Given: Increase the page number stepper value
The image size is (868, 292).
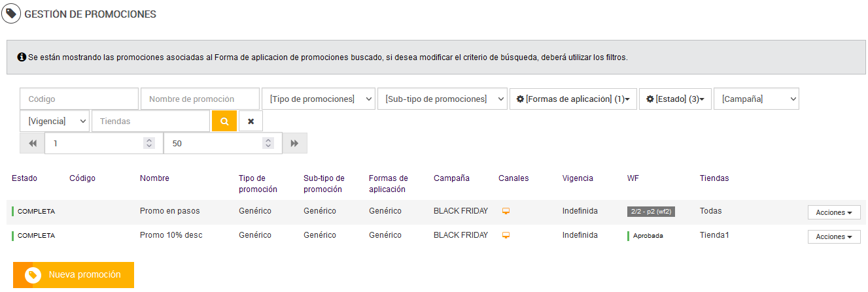Looking at the screenshot, I should click(149, 140).
